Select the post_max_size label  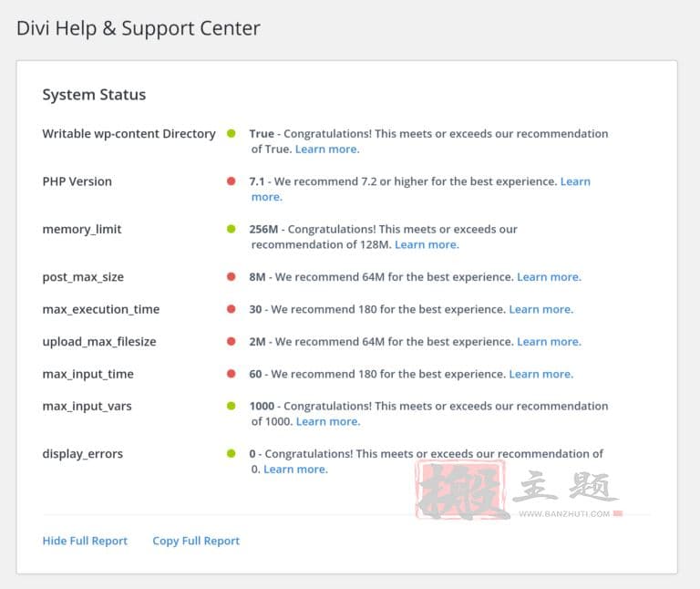coord(83,277)
